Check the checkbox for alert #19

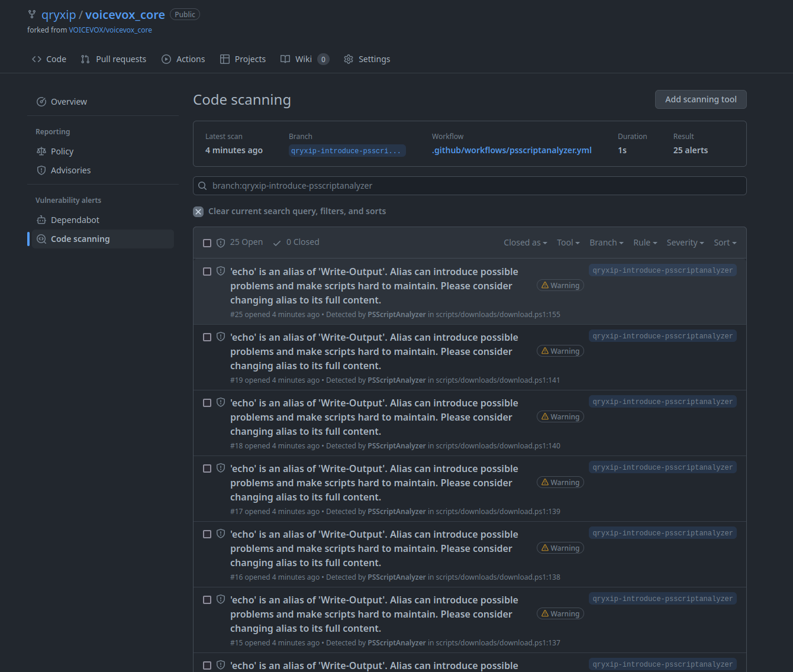(x=207, y=337)
